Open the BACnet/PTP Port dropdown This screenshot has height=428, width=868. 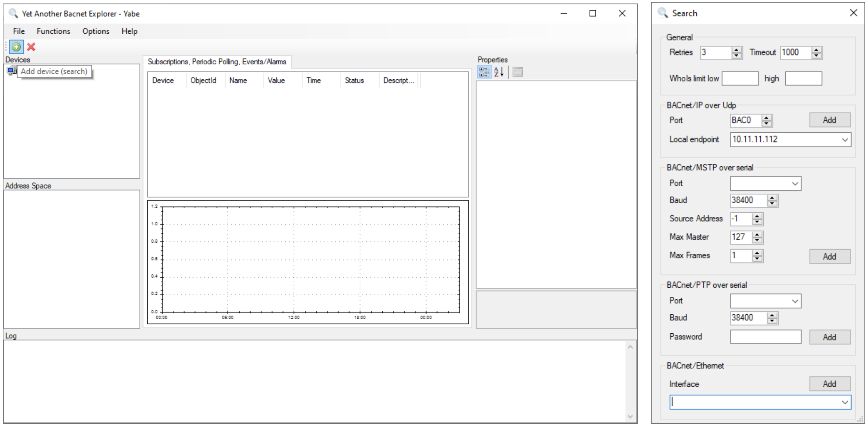coord(795,301)
